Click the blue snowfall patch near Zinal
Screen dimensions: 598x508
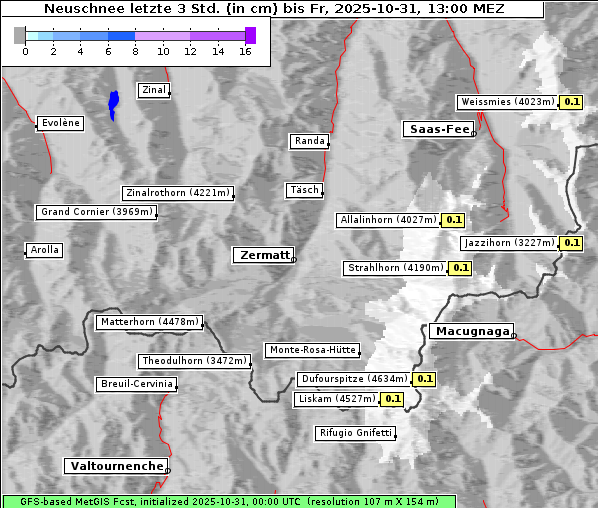tap(114, 104)
